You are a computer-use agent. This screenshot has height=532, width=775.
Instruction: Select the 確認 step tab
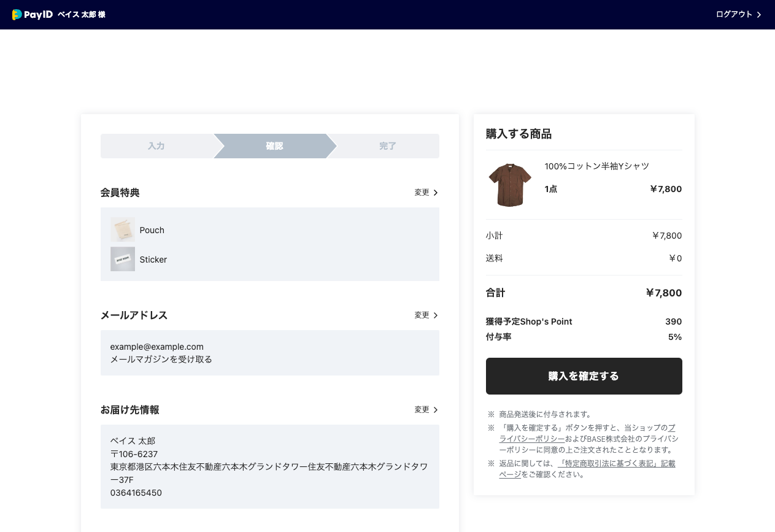pos(274,146)
